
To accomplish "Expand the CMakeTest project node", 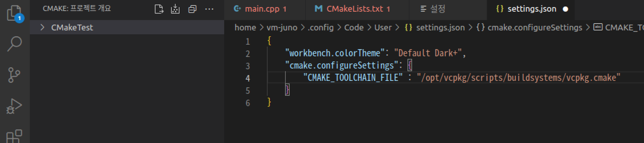I will [x=42, y=27].
